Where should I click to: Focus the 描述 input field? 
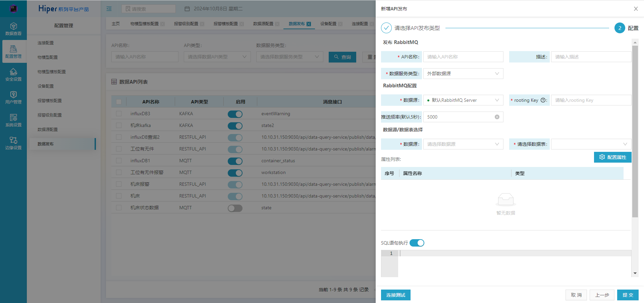(591, 57)
